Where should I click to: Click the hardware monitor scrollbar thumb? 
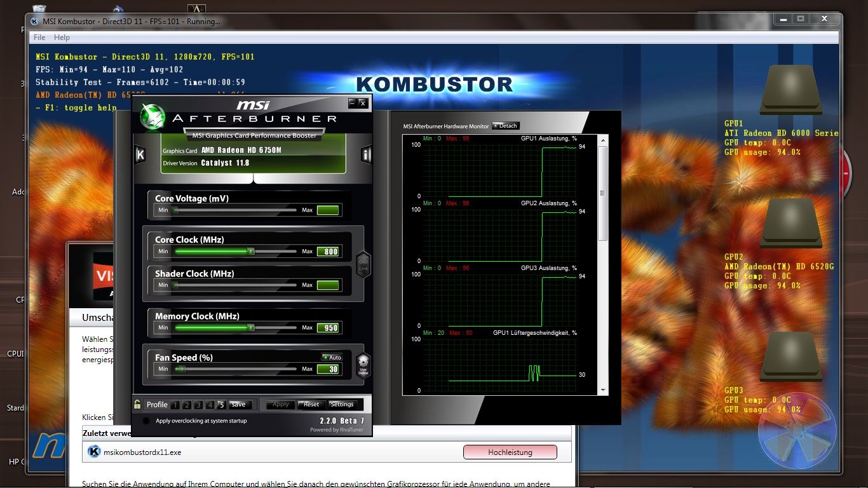(603, 193)
